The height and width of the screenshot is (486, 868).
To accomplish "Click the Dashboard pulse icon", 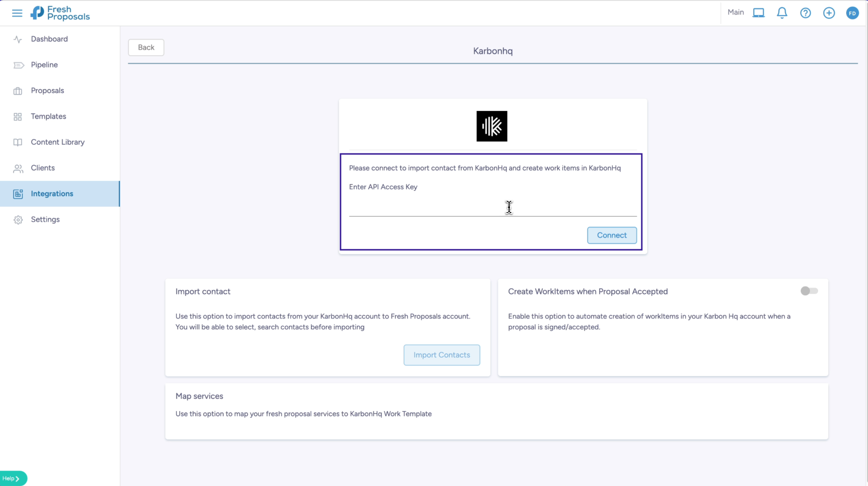I will click(18, 39).
